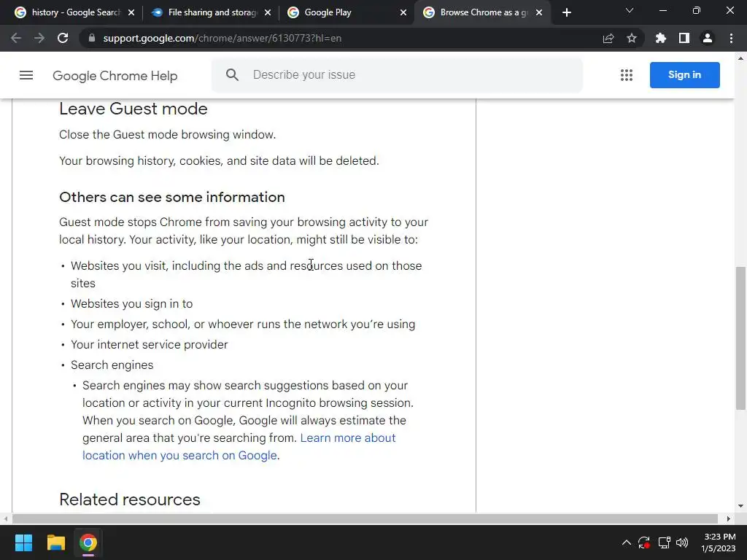
Task: Open the hamburger main menu
Action: [26, 75]
